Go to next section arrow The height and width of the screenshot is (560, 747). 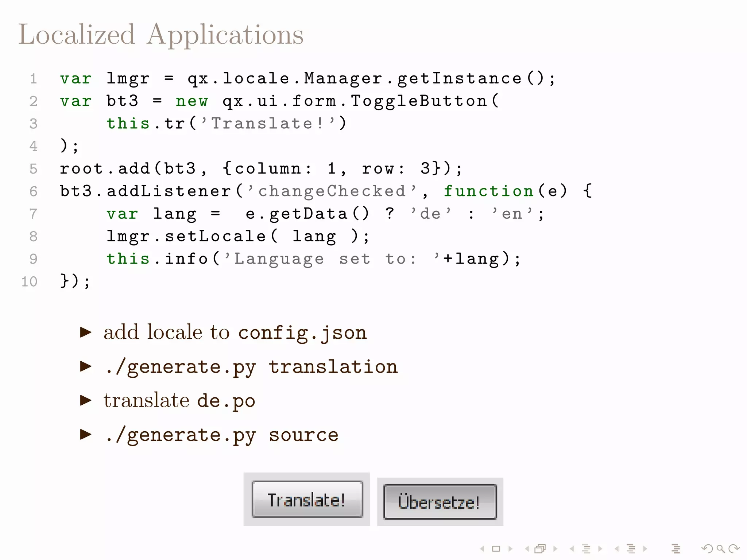coord(645,549)
